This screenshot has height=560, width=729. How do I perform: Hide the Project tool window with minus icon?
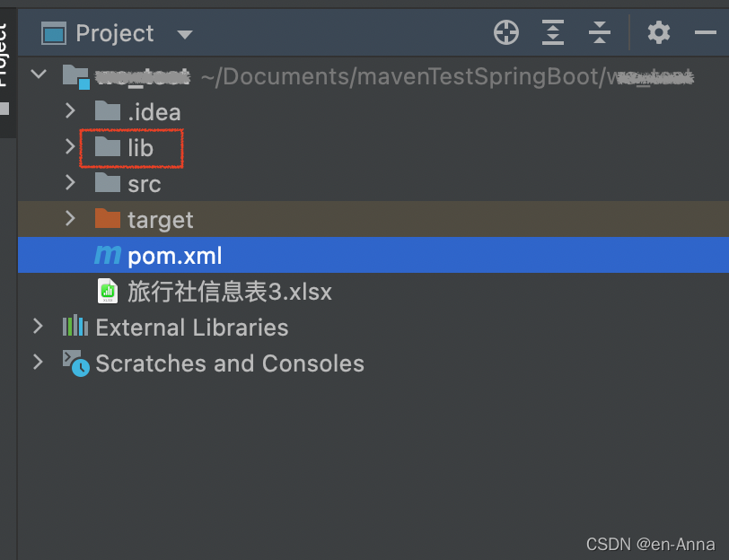(706, 32)
